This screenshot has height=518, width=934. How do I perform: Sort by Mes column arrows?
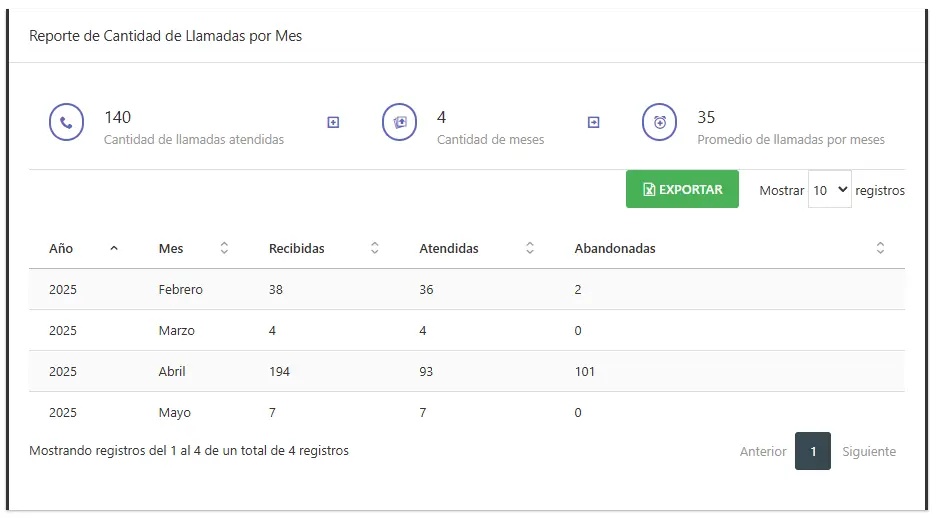[x=224, y=248]
